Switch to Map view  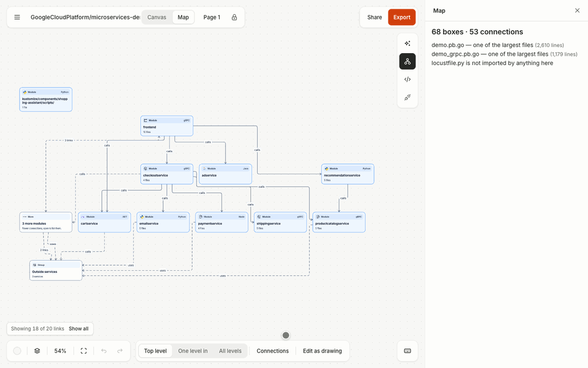pos(183,17)
